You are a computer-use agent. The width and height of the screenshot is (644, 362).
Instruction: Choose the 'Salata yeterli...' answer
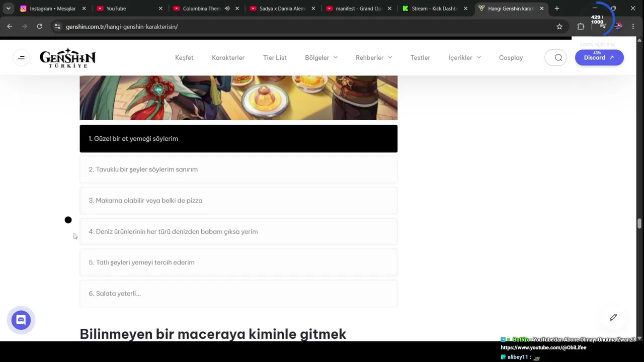pyautogui.click(x=238, y=294)
